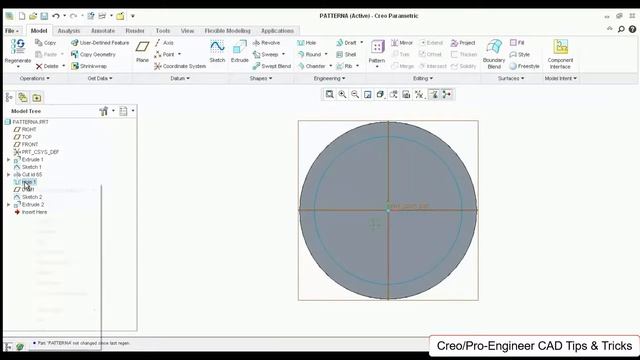This screenshot has height=360, width=640.
Task: Toggle spin center display
Action: 447,95
